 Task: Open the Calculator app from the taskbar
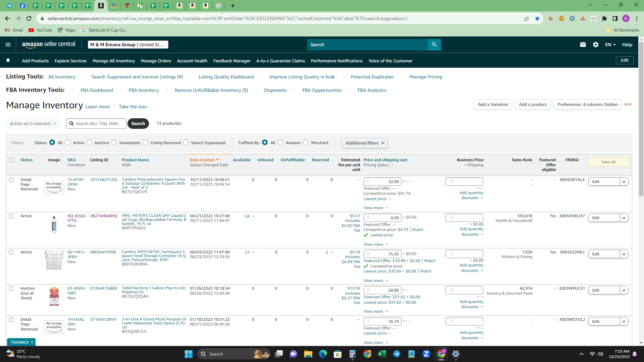(353, 354)
